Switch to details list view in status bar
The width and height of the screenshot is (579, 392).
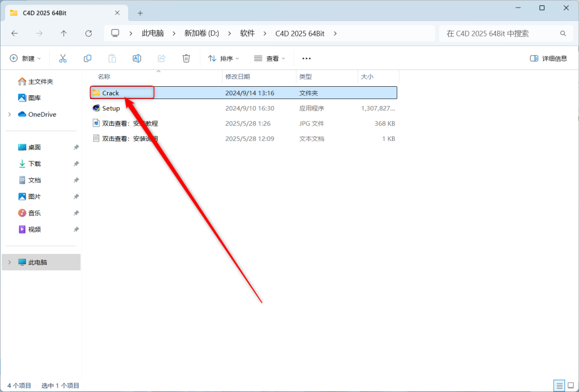pos(559,386)
